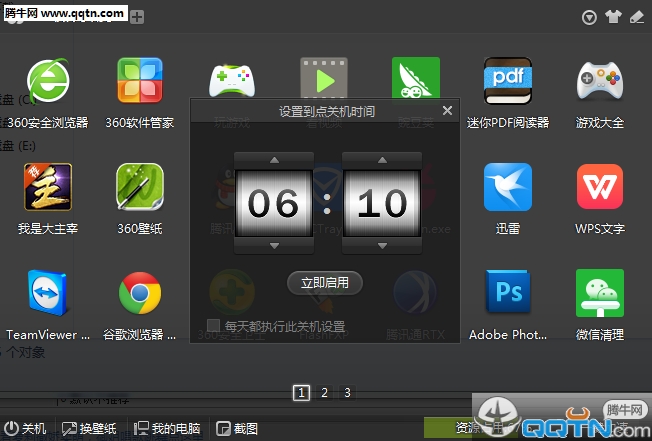This screenshot has width=652, height=441.
Task: Open the 看视频 video icon
Action: (x=324, y=79)
